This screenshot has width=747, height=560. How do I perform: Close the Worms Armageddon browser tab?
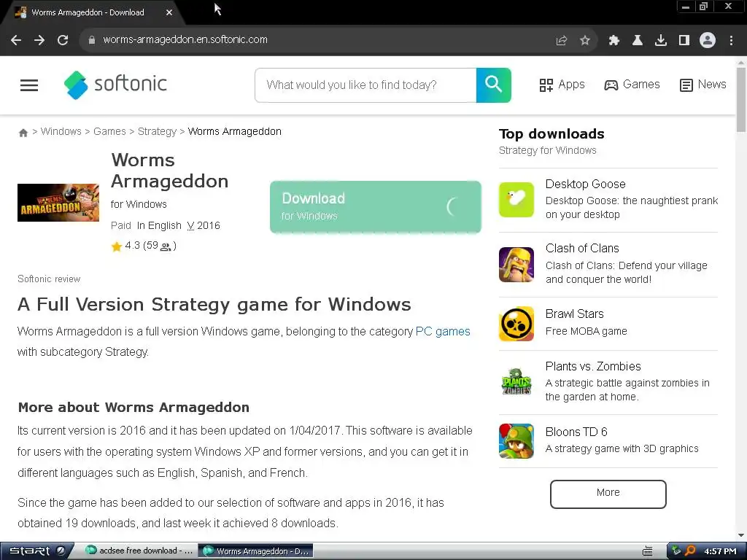click(169, 12)
